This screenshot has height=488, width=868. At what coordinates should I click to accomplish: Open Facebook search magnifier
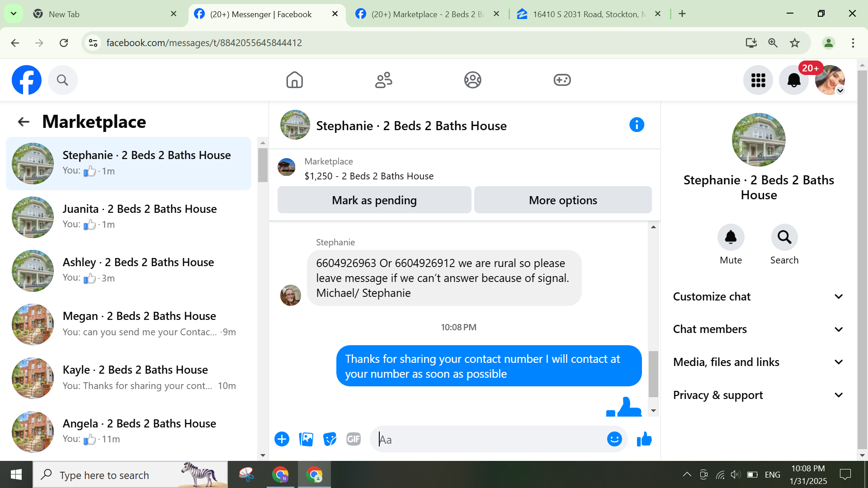point(62,80)
